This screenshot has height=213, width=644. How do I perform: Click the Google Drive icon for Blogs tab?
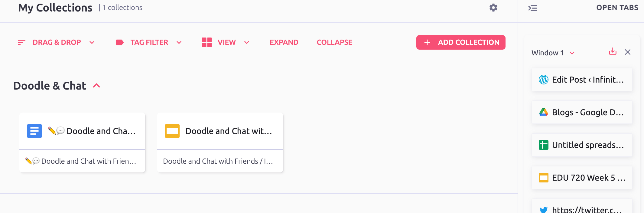click(544, 112)
